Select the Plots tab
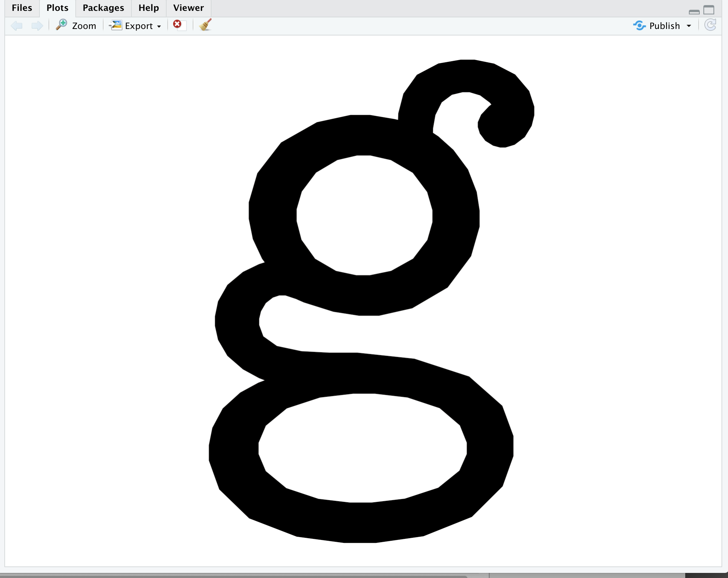The image size is (728, 578). click(x=57, y=8)
